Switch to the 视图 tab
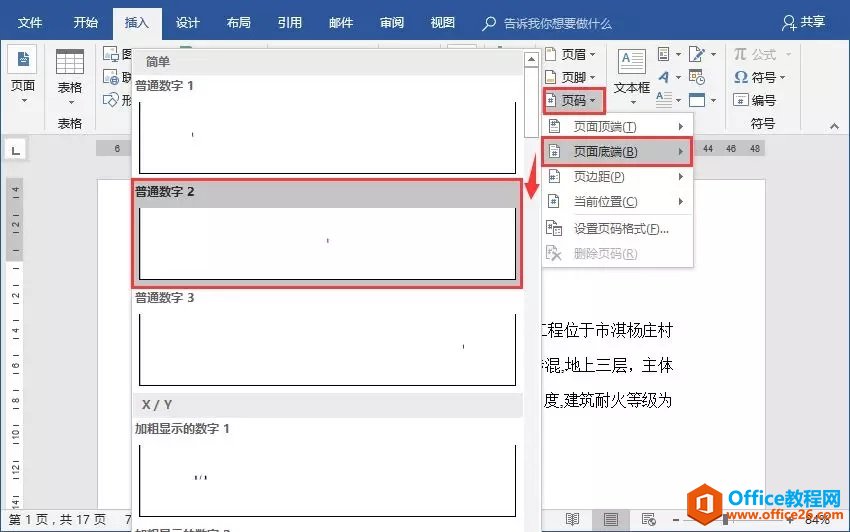The width and height of the screenshot is (850, 532). (x=442, y=23)
